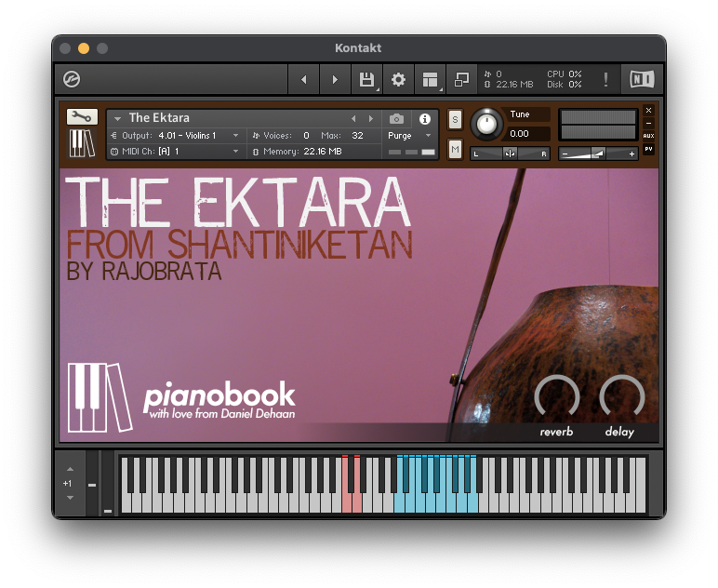Select next instrument arrow in header
The image size is (718, 588).
pos(370,118)
